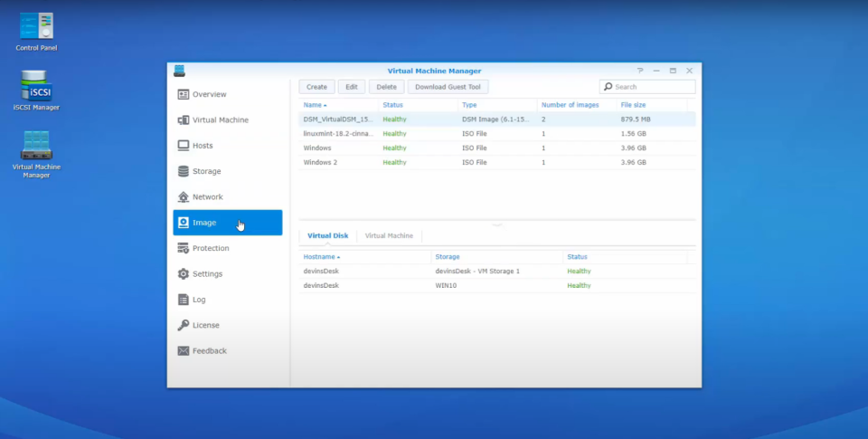868x439 pixels.
Task: Click the Create button
Action: click(316, 87)
